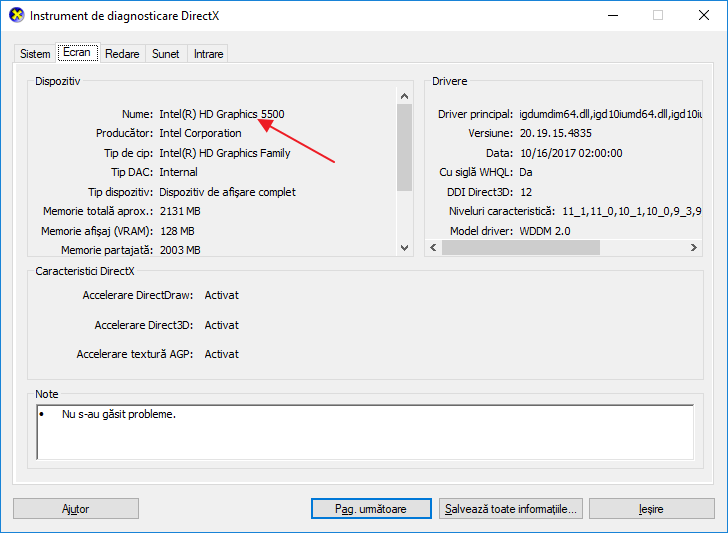The image size is (728, 533).
Task: Click the 2003 MB shared memory value
Action: click(180, 250)
